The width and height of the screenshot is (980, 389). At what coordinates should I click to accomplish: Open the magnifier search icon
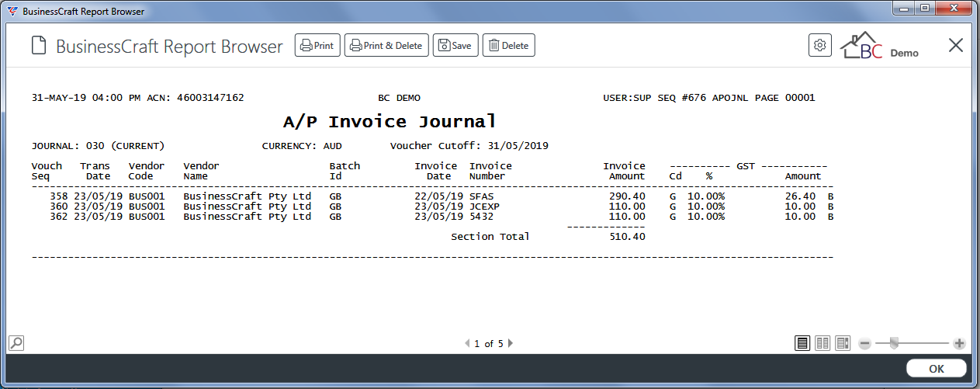click(16, 342)
